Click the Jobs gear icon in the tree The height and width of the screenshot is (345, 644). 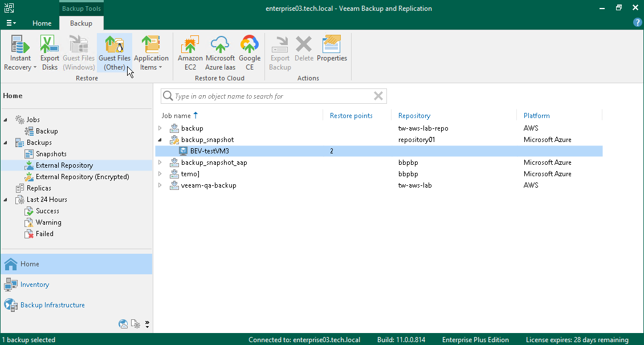[x=20, y=120]
